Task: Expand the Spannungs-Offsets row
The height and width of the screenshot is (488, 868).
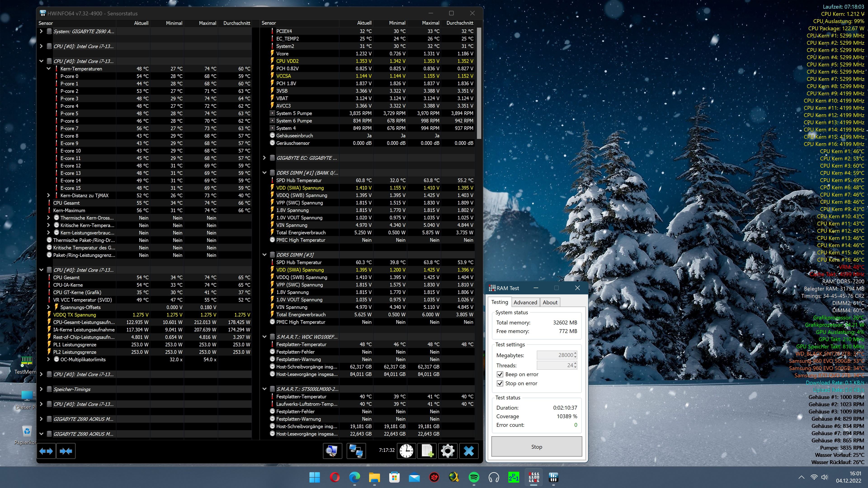Action: coord(49,307)
